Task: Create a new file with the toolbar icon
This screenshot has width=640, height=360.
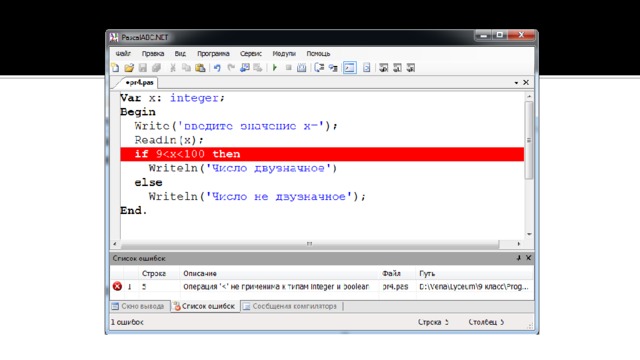Action: click(116, 68)
